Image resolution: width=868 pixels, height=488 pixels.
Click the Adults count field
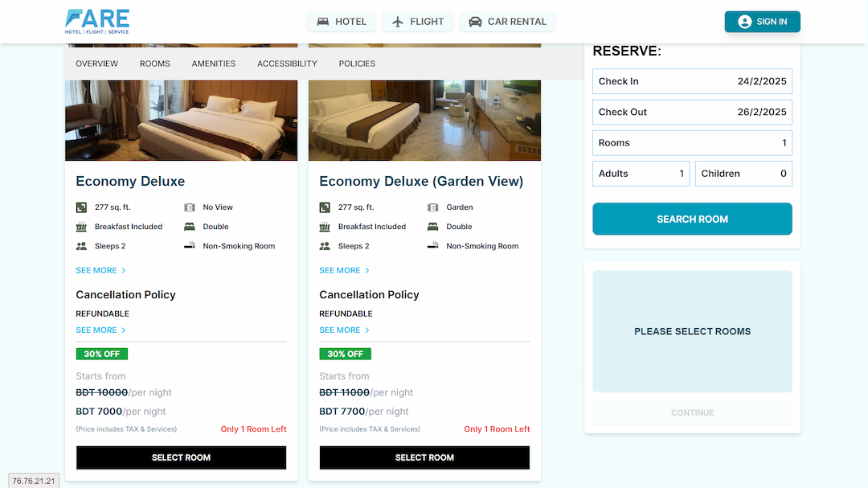pyautogui.click(x=641, y=174)
